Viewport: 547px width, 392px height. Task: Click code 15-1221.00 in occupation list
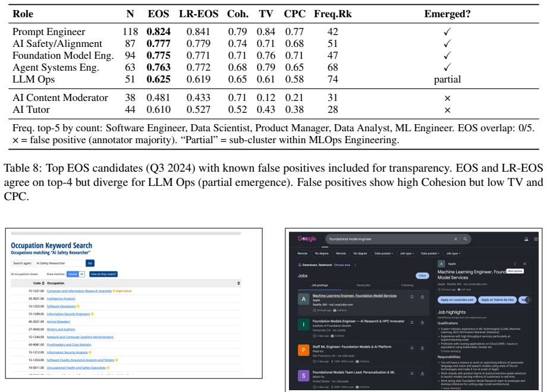pos(36,291)
